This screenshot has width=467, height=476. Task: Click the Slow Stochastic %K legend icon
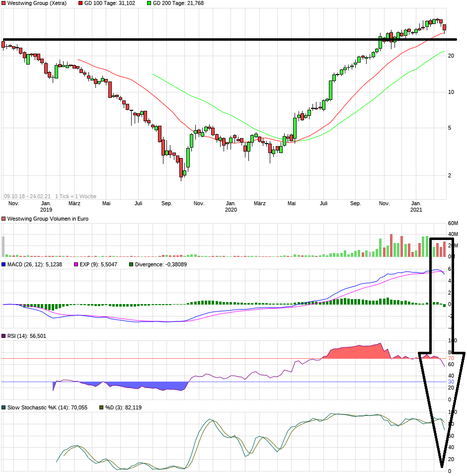[4, 407]
